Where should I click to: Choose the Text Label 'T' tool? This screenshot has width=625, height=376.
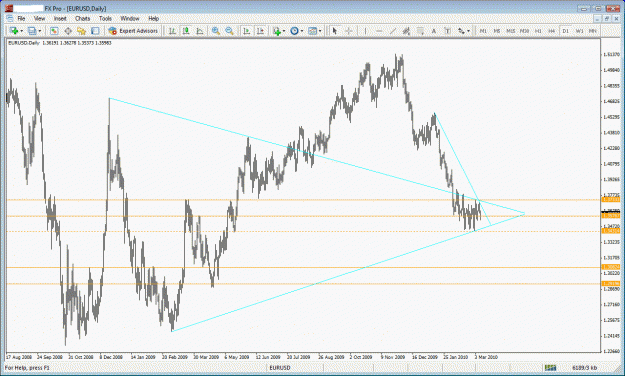coord(447,31)
